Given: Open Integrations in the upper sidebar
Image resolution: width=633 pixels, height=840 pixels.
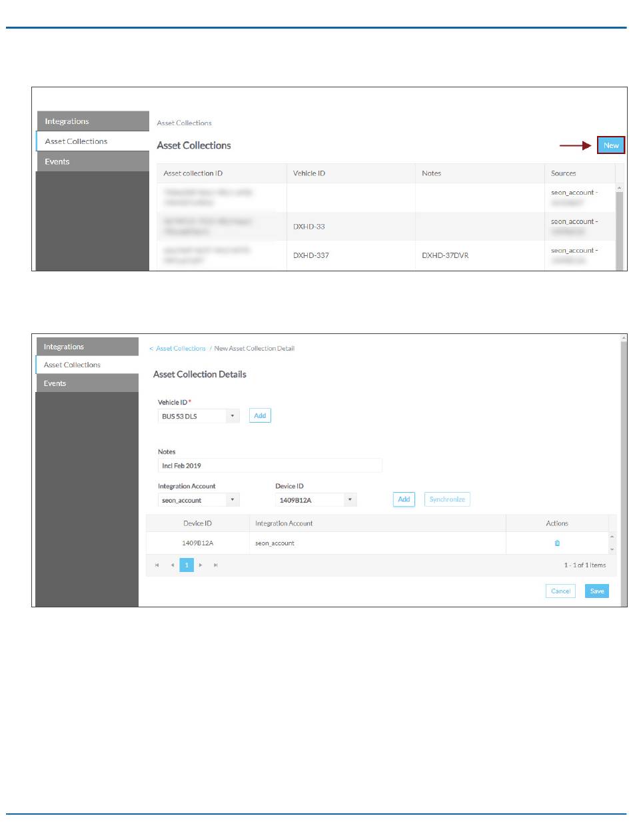Looking at the screenshot, I should click(x=93, y=121).
